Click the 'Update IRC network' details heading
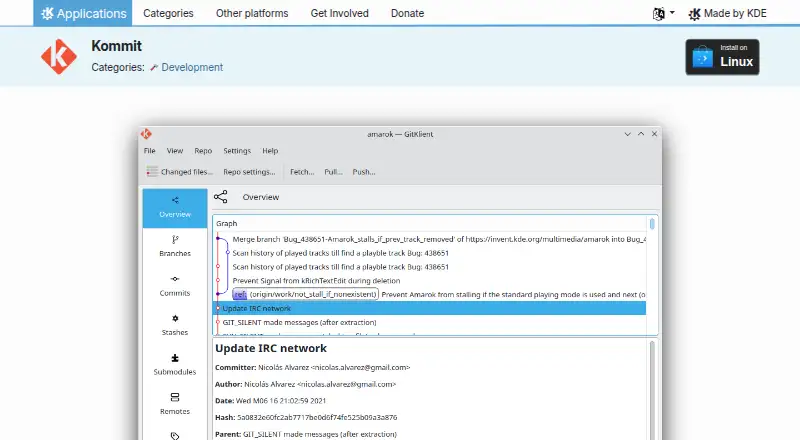800x440 pixels. point(271,348)
